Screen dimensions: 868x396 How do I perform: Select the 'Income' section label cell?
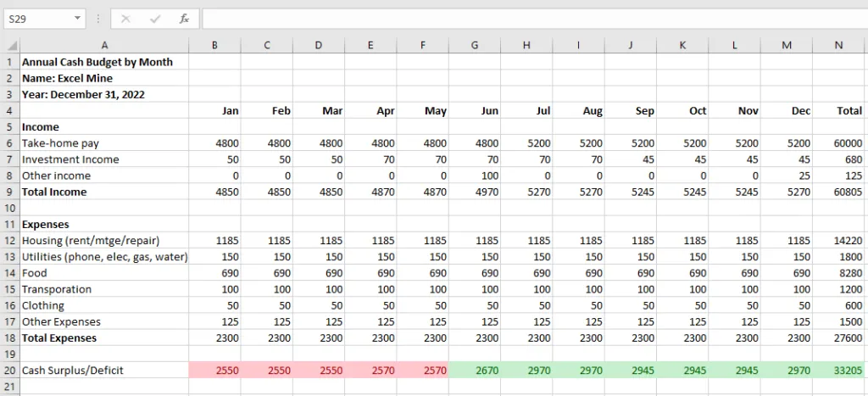[x=104, y=127]
